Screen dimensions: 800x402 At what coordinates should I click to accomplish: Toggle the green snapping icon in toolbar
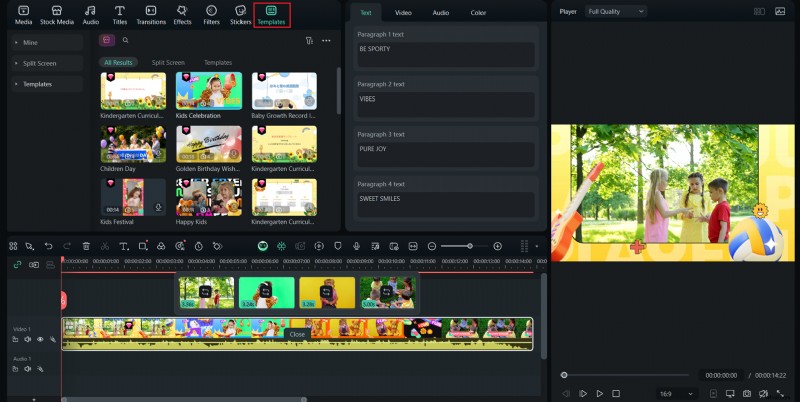coord(281,246)
